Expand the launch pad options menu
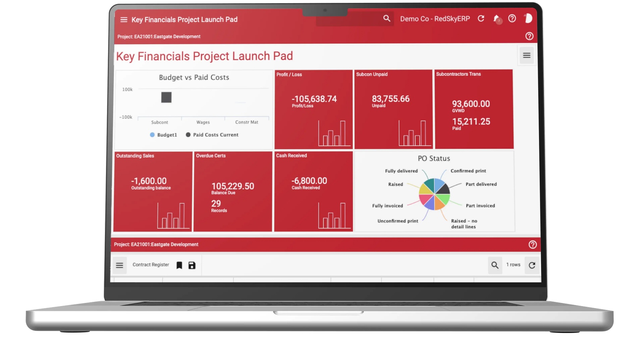This screenshot has width=644, height=362. tap(526, 56)
